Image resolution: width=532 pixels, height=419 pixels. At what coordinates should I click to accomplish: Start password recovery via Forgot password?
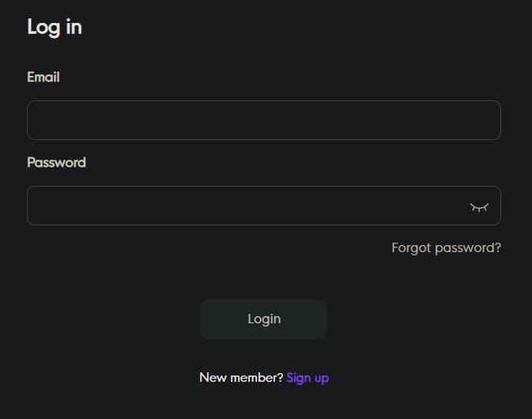[446, 247]
